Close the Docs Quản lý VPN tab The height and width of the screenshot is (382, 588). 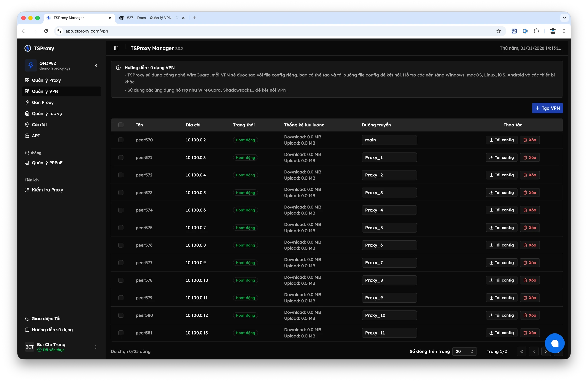pyautogui.click(x=183, y=18)
